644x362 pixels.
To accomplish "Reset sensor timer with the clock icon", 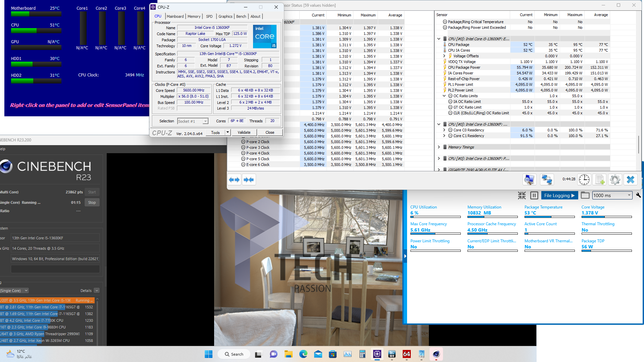I will coord(584,180).
